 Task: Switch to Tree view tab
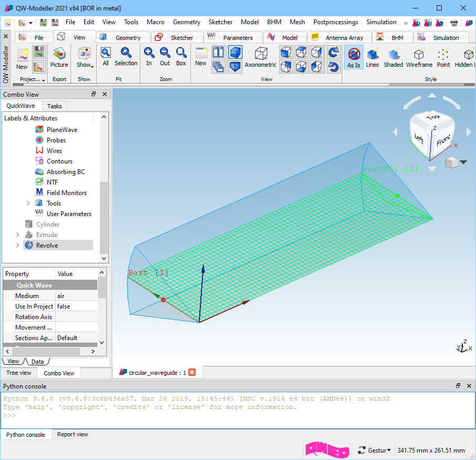click(x=19, y=373)
